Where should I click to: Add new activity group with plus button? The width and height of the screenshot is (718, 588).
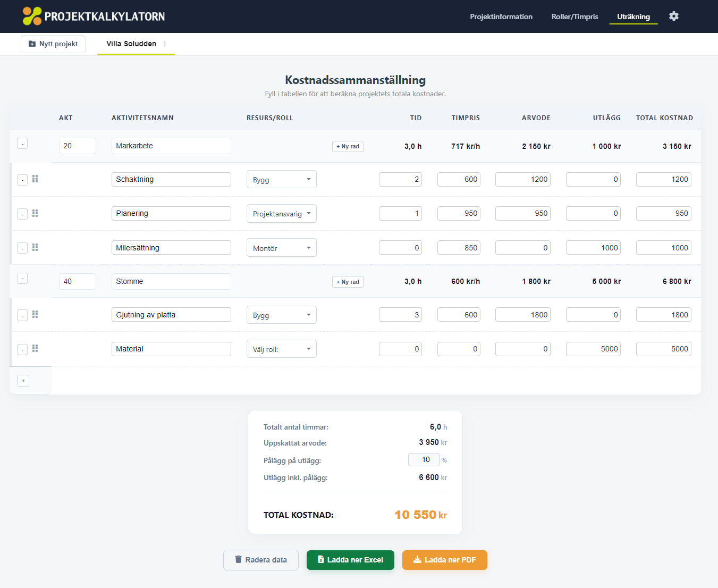23,381
